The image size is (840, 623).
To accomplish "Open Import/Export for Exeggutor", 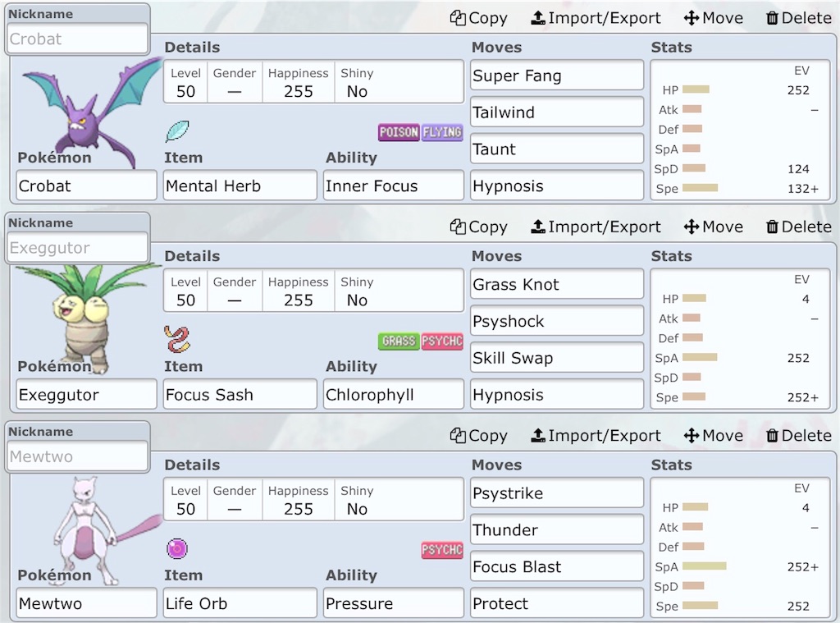I will [x=596, y=227].
